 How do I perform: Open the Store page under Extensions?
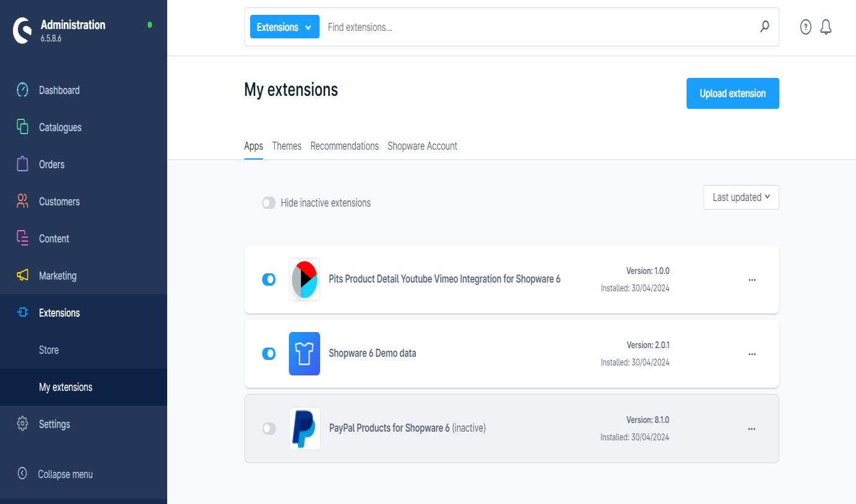tap(48, 350)
